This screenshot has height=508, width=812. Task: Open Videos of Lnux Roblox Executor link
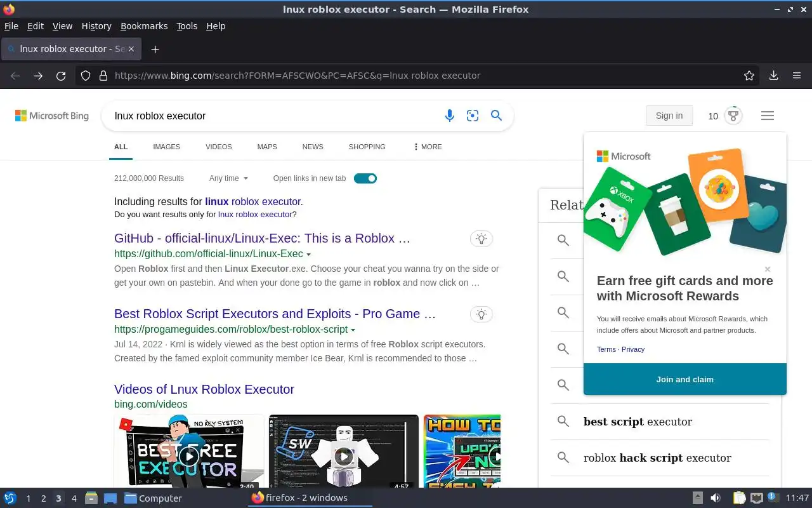[x=204, y=389]
